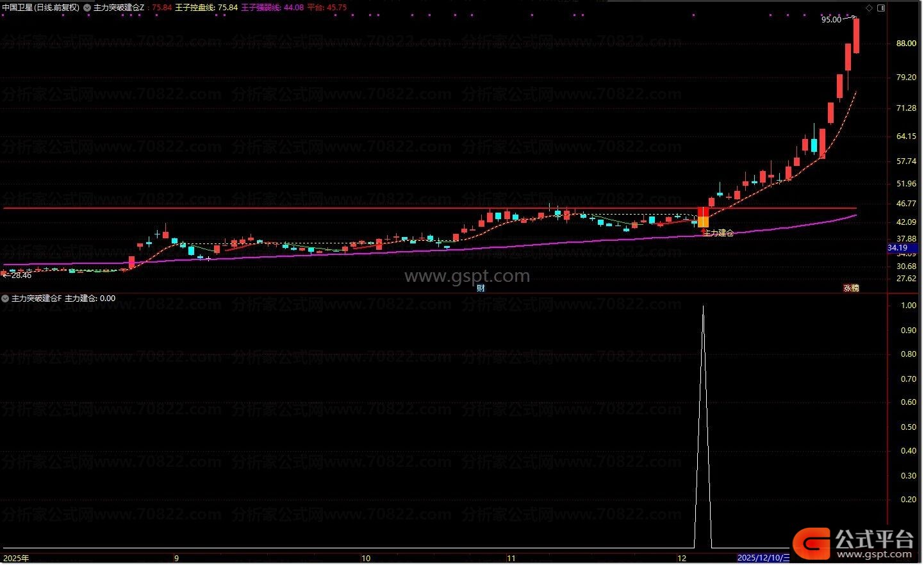Click the diamond icon at chart top-right
Image resolution: width=924 pixels, height=565 pixels.
870,8
